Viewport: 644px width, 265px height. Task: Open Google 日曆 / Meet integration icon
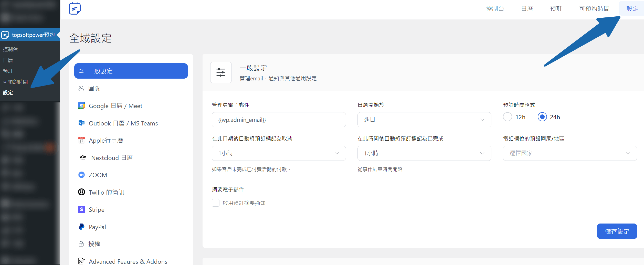point(81,106)
